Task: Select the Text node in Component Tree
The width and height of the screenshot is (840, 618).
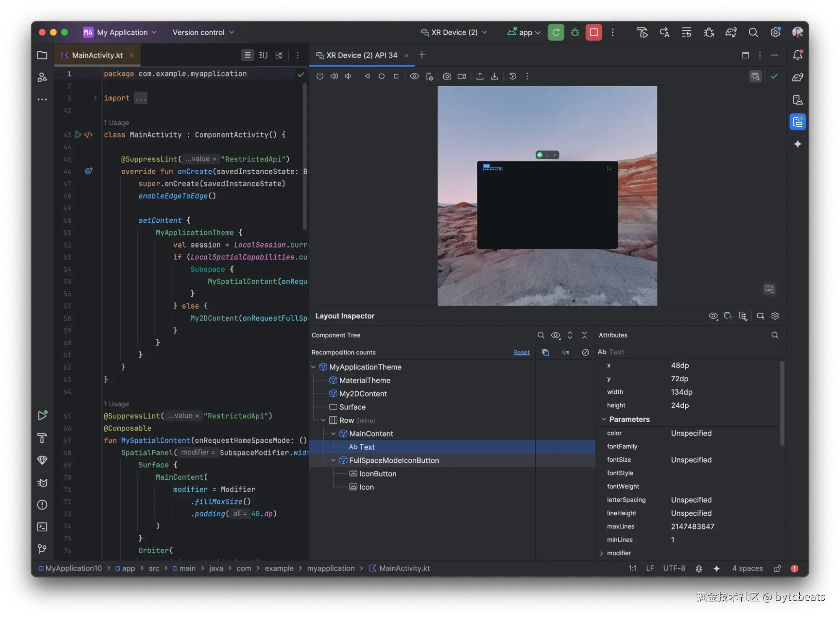Action: coord(362,447)
